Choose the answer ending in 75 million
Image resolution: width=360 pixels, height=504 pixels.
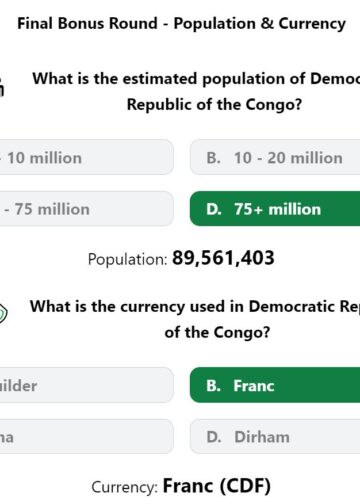coord(87,209)
